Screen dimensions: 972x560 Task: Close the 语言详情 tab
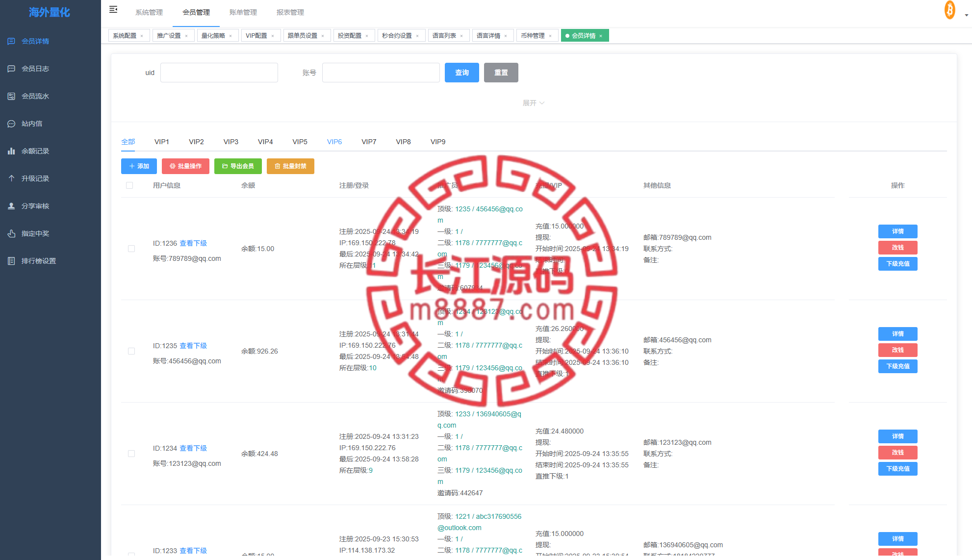(x=506, y=36)
